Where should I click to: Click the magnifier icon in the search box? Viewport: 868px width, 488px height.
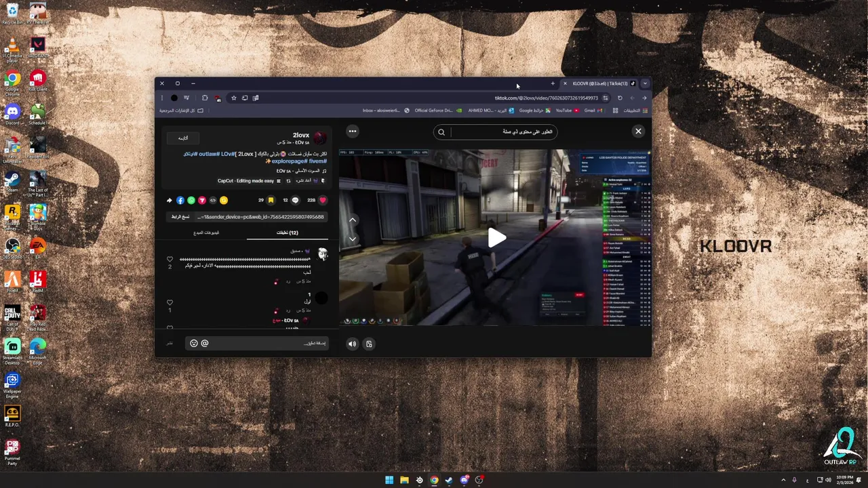441,132
